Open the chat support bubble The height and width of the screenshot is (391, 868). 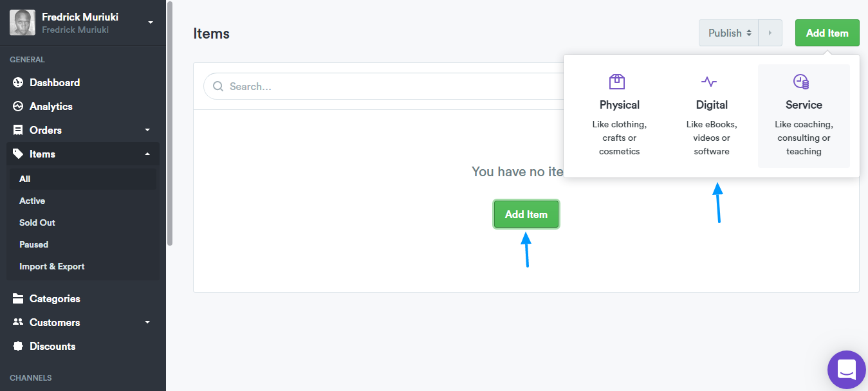(847, 370)
